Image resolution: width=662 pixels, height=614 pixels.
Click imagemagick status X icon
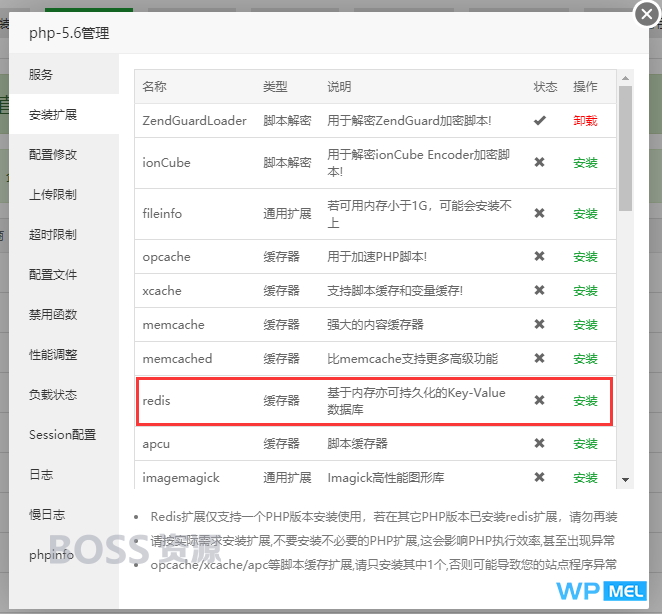(539, 477)
